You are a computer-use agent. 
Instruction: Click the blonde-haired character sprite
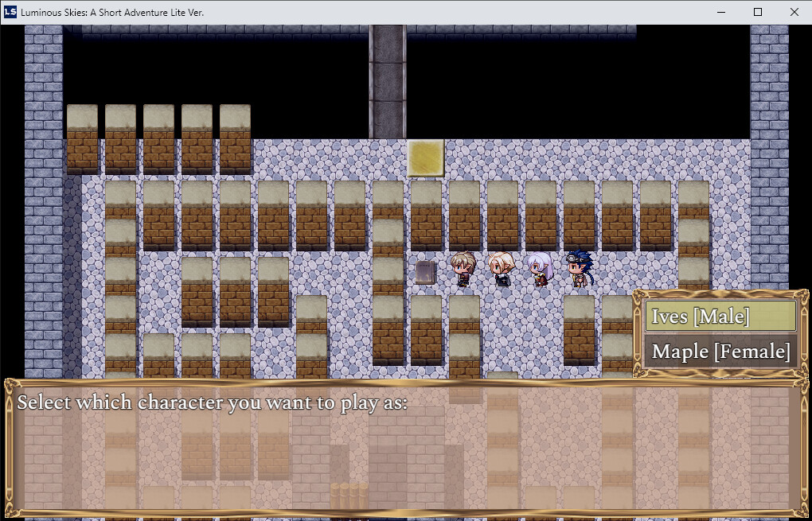point(501,269)
